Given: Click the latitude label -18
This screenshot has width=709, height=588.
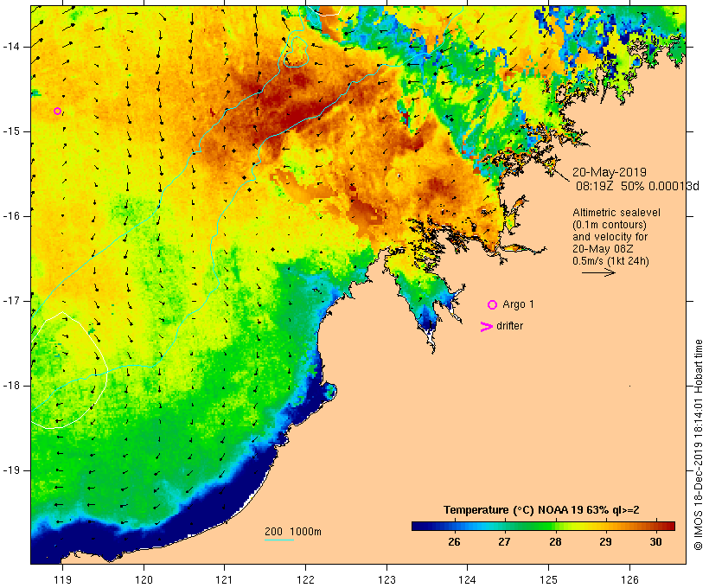Looking at the screenshot, I should [10, 386].
